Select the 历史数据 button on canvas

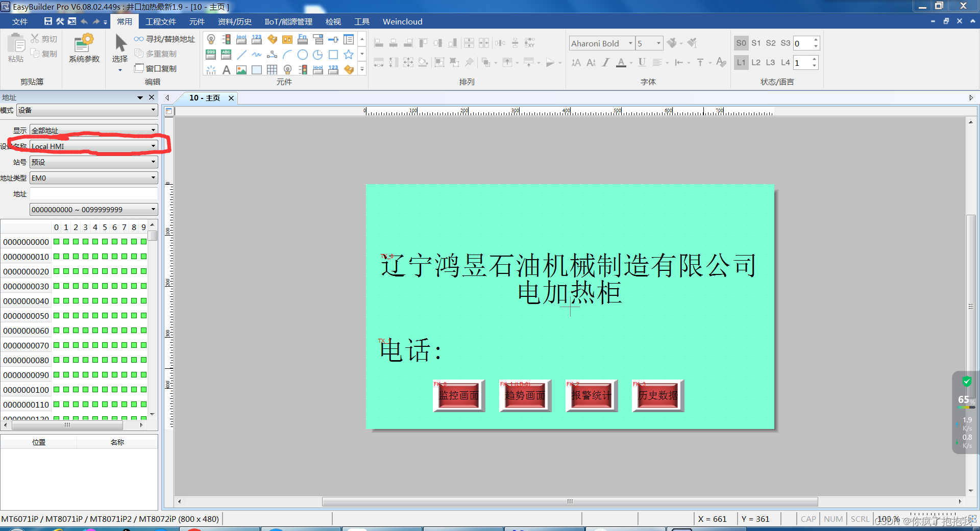pyautogui.click(x=658, y=395)
